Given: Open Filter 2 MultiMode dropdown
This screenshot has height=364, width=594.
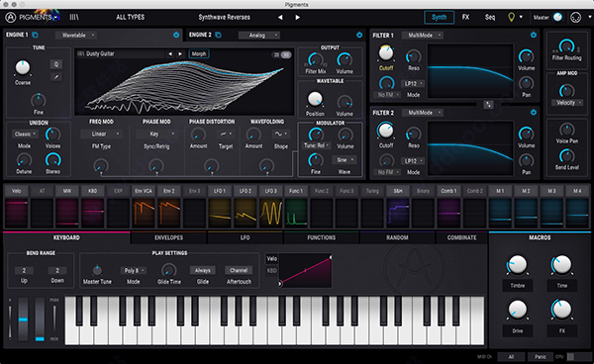Looking at the screenshot, I should [423, 113].
